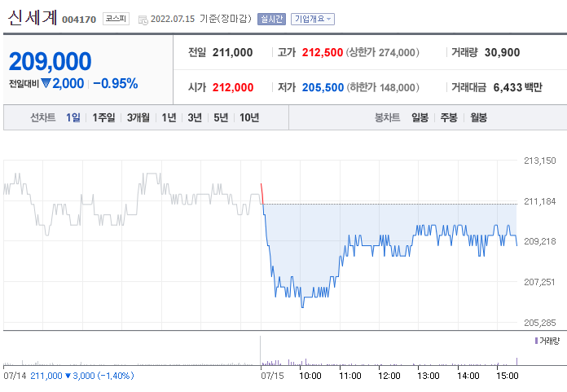Select the 10년 chart range
Image resolution: width=567 pixels, height=392 pixels.
pyautogui.click(x=249, y=117)
